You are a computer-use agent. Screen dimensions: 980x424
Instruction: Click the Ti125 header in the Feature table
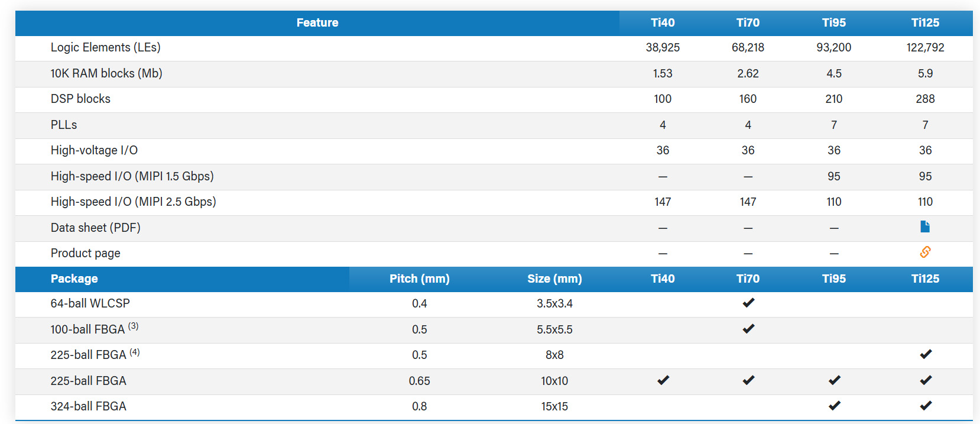925,23
